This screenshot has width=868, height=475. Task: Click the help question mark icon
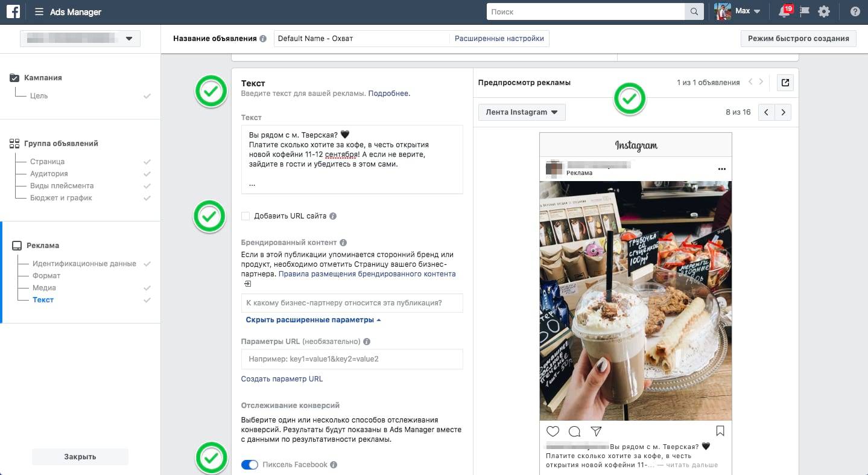[x=855, y=12]
